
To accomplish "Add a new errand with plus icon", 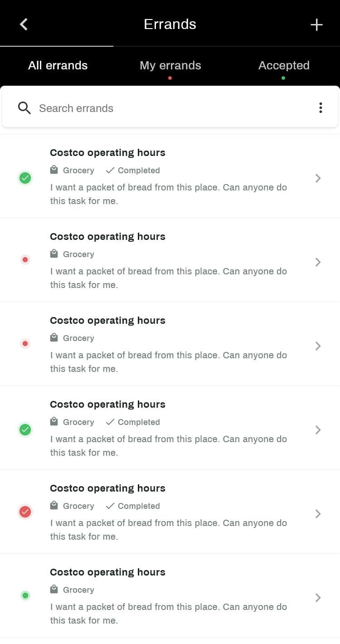I will coord(316,24).
